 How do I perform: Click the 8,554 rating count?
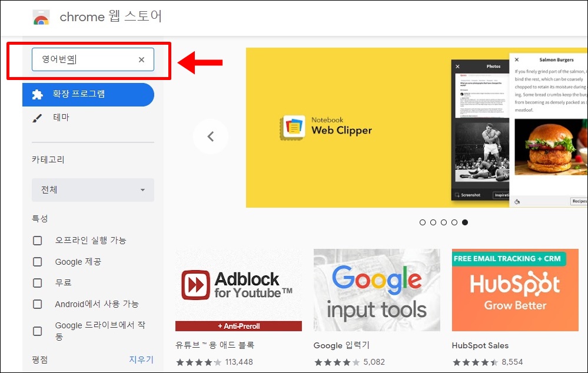[x=512, y=362]
